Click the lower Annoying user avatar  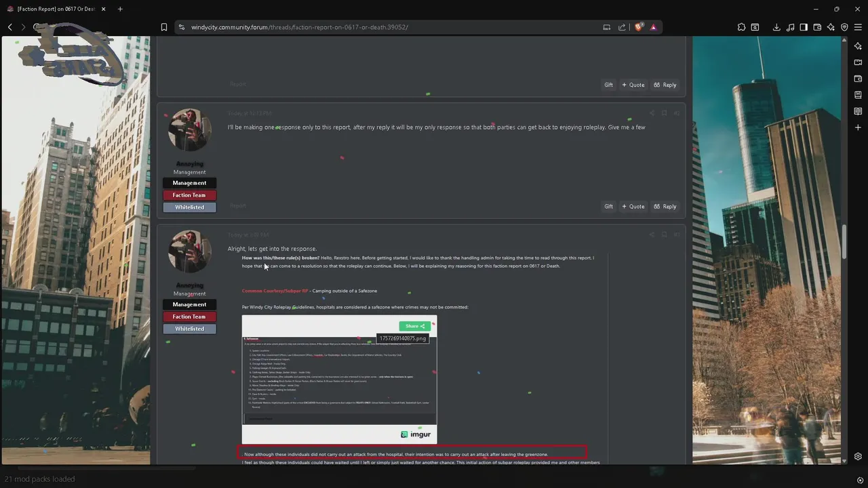point(189,251)
